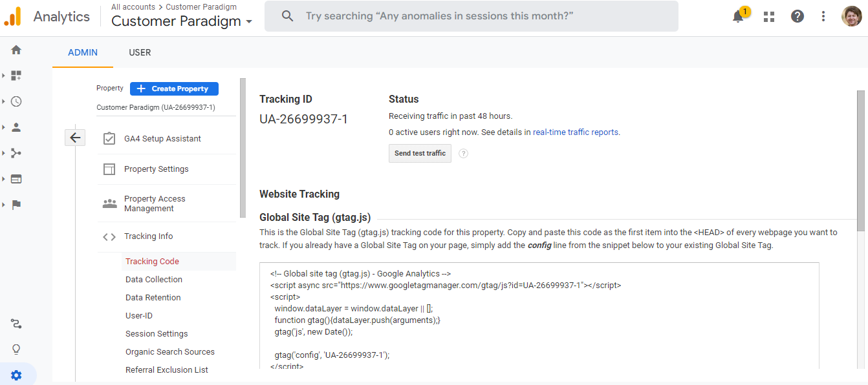
Task: Click the Send test traffic button
Action: pos(420,153)
